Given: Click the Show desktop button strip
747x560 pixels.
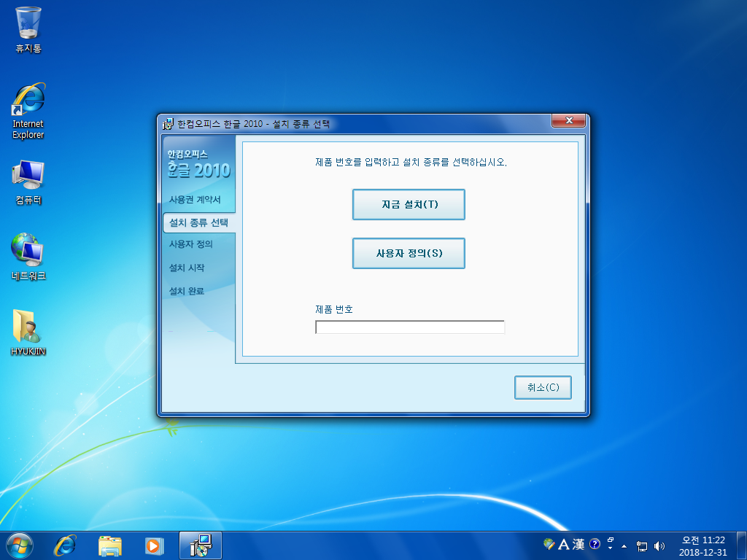Looking at the screenshot, I should click(x=742, y=545).
